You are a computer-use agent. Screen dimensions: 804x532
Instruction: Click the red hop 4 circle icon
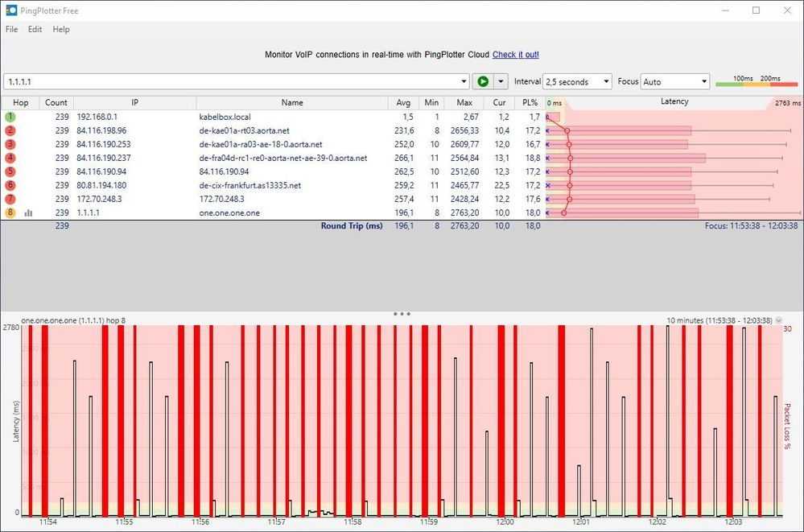tap(10, 158)
